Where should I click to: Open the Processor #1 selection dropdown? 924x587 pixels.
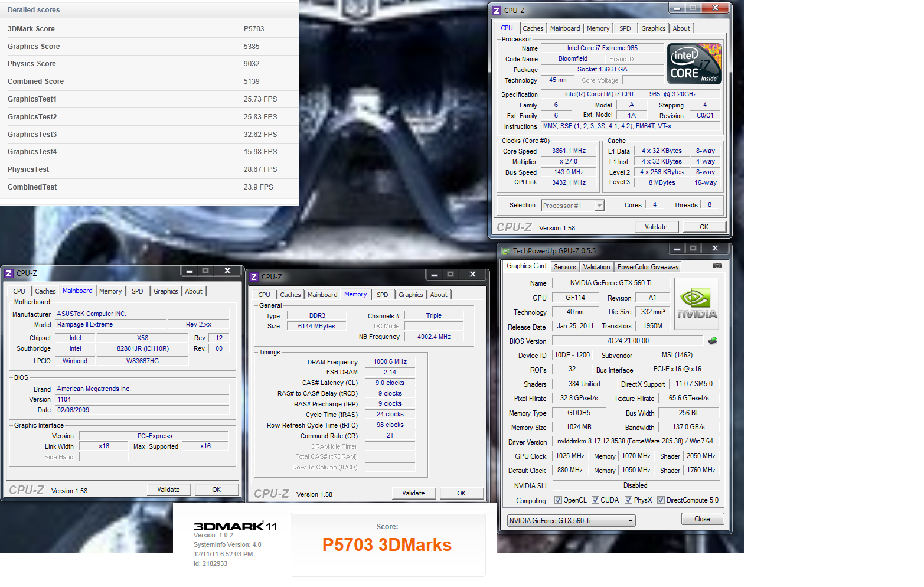(x=599, y=206)
